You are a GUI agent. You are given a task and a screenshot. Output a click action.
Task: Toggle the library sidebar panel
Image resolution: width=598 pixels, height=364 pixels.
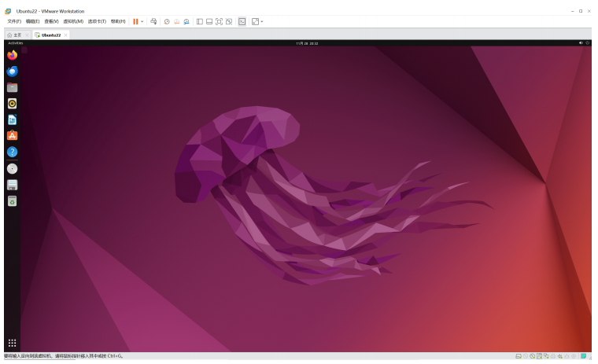coord(199,22)
